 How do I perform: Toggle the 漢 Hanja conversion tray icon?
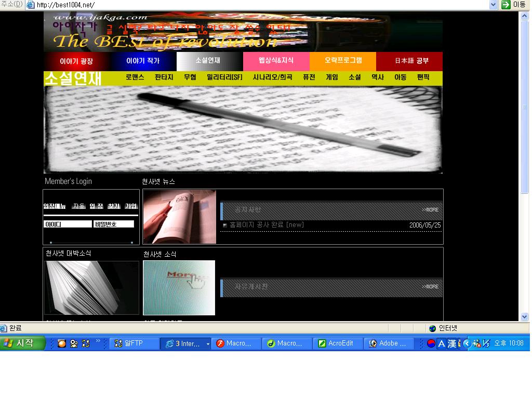(x=452, y=343)
